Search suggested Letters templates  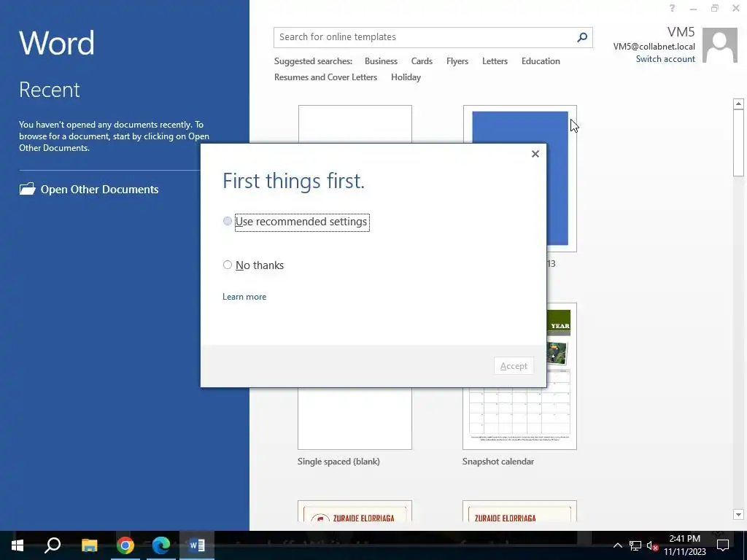[495, 61]
